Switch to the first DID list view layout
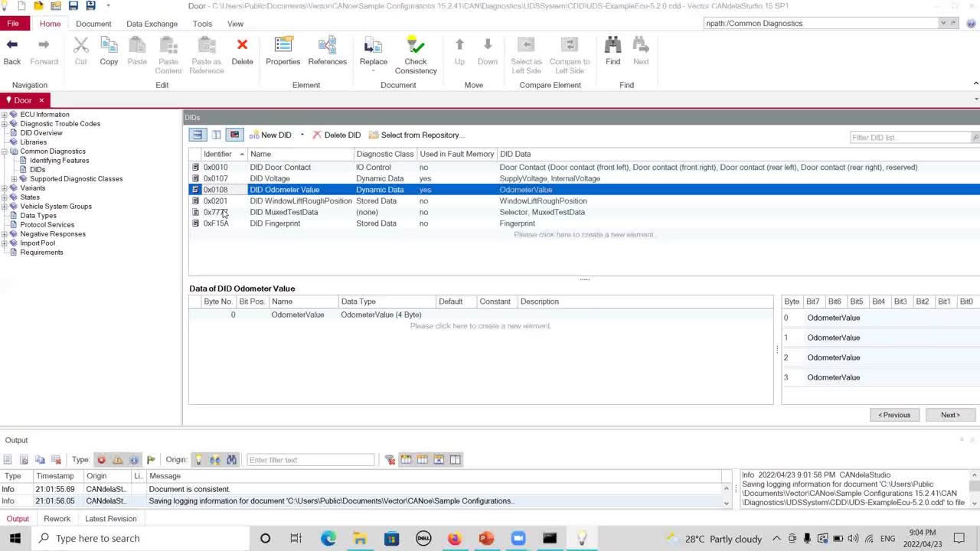The width and height of the screenshot is (980, 551). point(198,135)
